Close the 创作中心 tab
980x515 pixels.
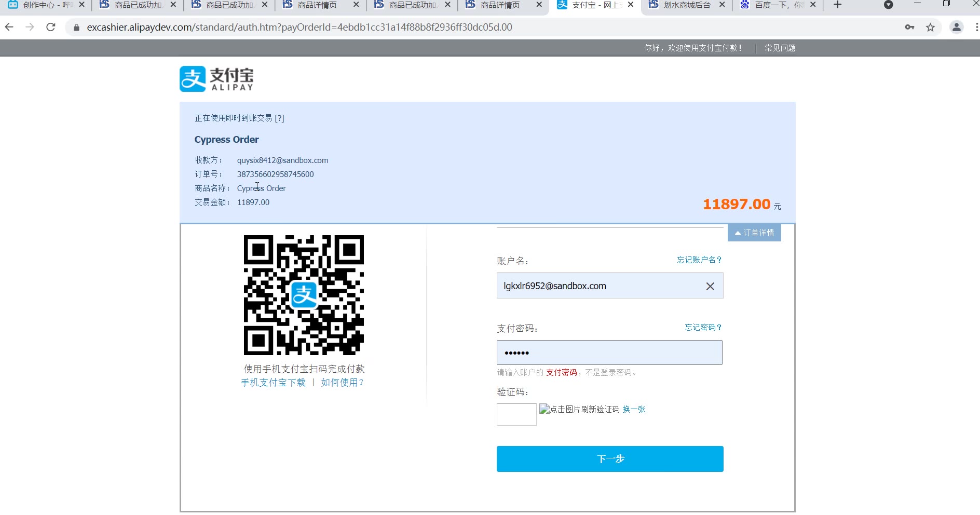pyautogui.click(x=81, y=5)
